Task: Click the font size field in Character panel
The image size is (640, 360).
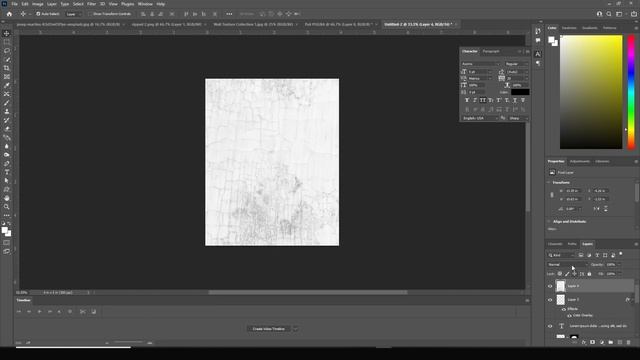Action: [478, 72]
